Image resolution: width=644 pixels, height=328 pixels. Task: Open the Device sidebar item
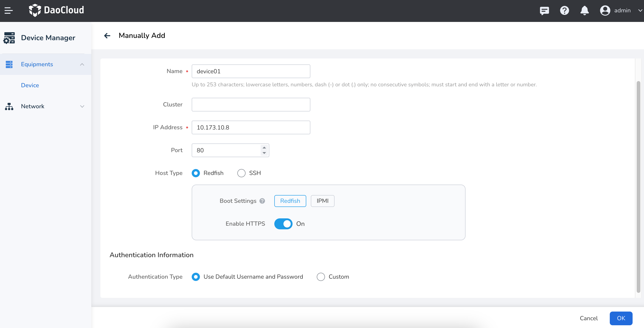point(30,85)
